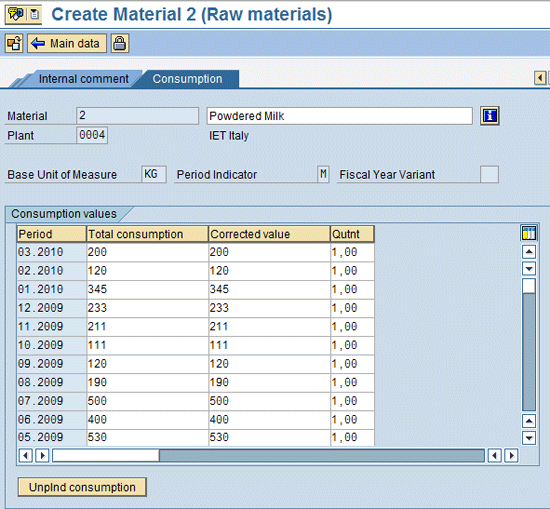Click the table down arrow at bottom

529,438
